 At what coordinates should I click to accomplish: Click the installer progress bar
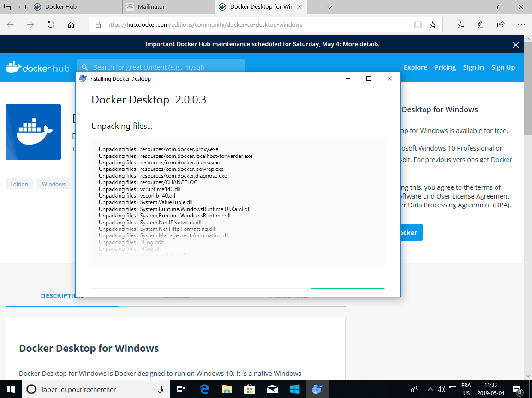[x=238, y=288]
